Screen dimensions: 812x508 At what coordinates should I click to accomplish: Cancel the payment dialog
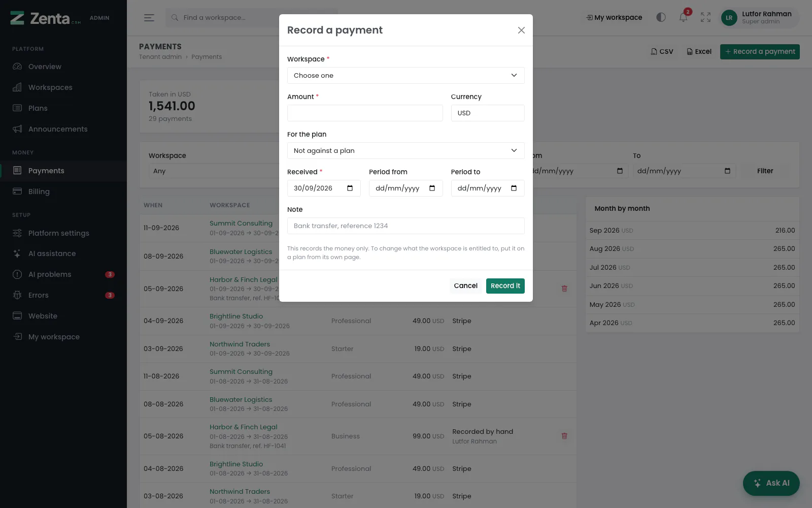[465, 286]
